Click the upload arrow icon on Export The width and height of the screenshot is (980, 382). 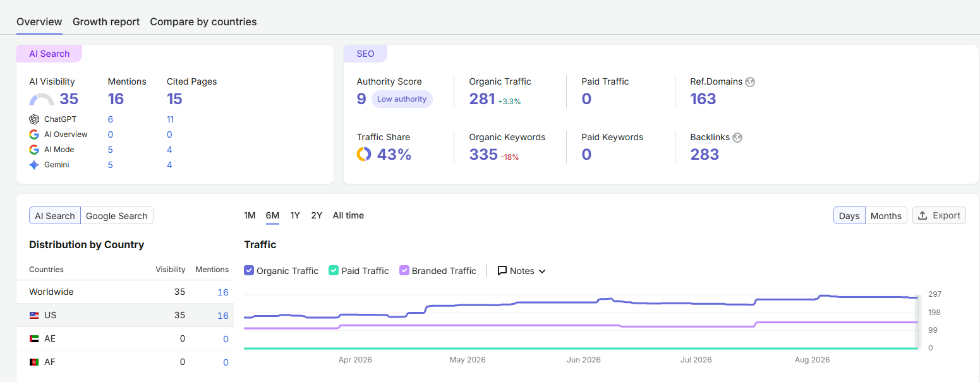pos(923,215)
